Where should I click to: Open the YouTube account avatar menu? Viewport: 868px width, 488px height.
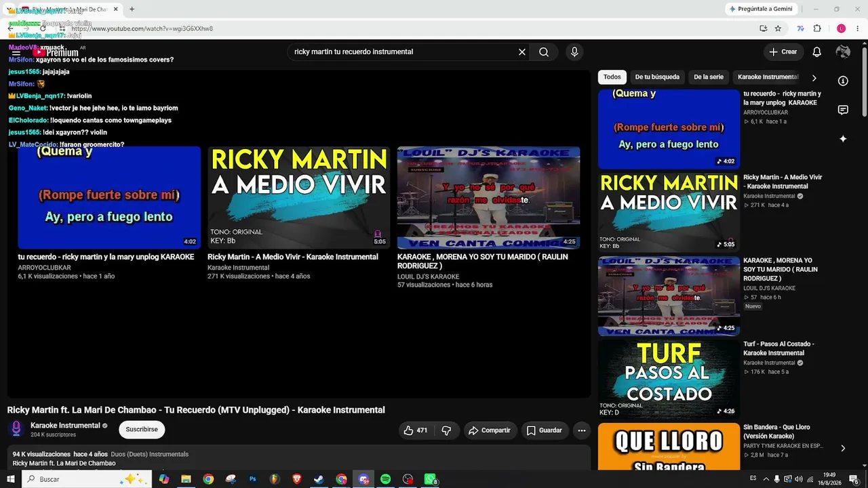pos(843,52)
